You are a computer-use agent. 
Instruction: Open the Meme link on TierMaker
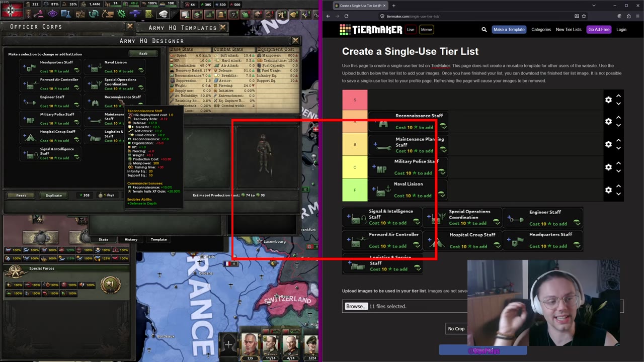coord(426,30)
